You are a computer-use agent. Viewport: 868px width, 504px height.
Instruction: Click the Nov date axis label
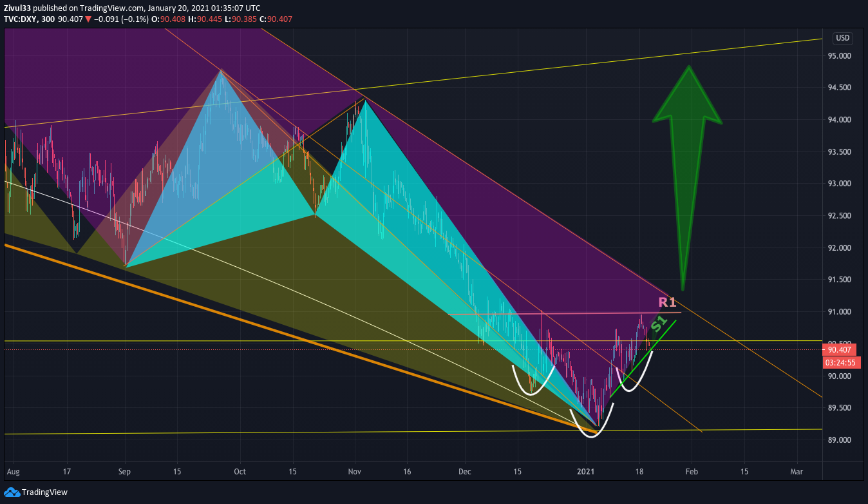[x=354, y=472]
